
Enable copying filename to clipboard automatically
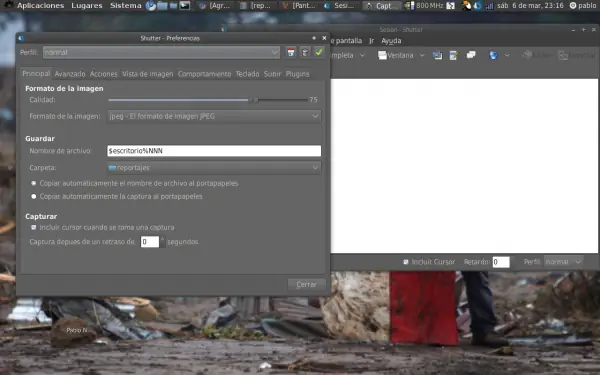34,183
